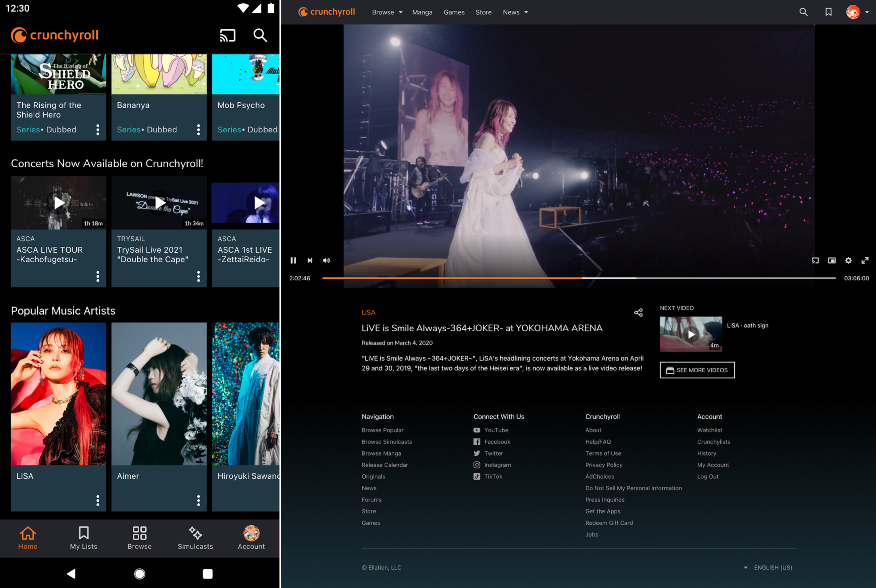
Task: Open options for The Rising of the Shield Hero
Action: click(98, 130)
